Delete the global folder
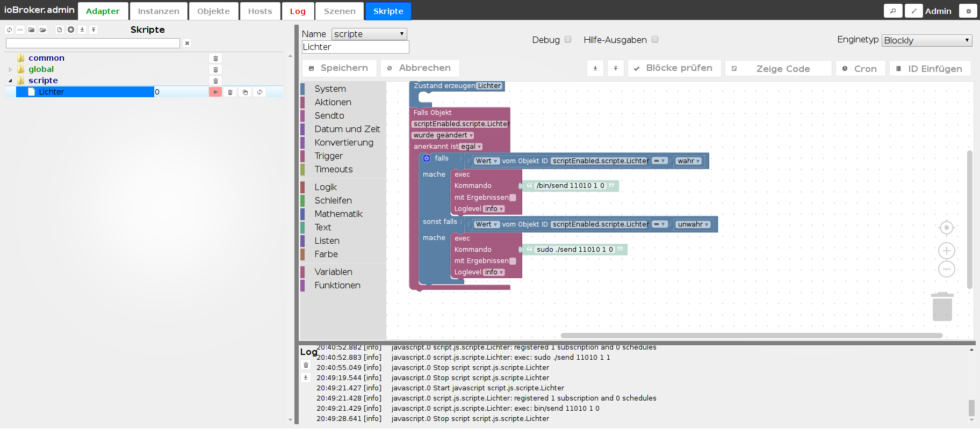This screenshot has width=980, height=429. click(215, 69)
